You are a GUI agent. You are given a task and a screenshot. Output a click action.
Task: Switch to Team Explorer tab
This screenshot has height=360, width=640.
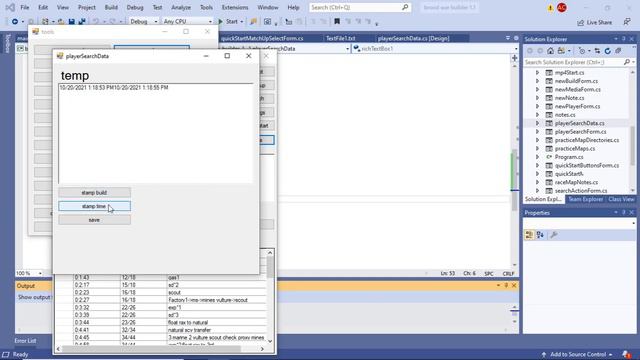[585, 199]
